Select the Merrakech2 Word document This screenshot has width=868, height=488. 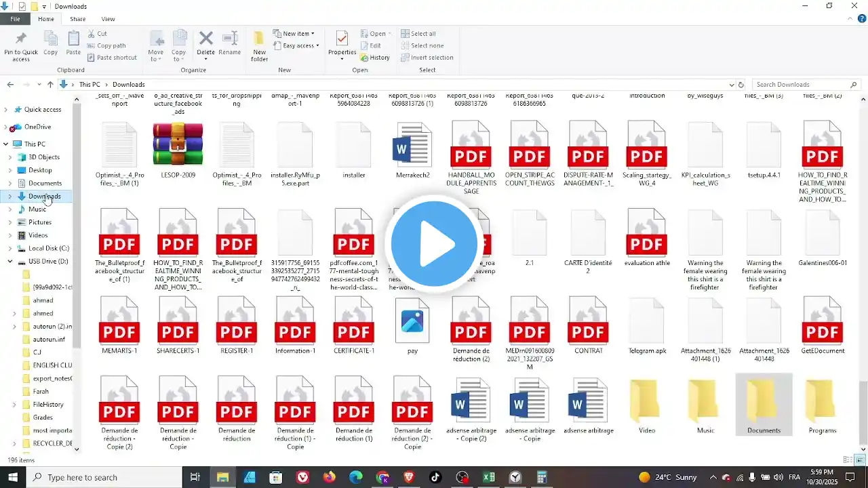click(x=412, y=151)
